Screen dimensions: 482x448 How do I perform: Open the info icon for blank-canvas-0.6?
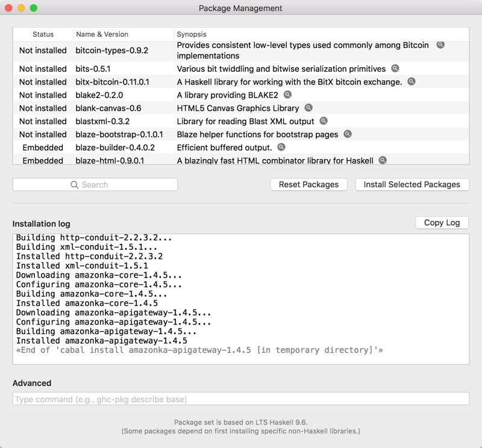click(308, 108)
